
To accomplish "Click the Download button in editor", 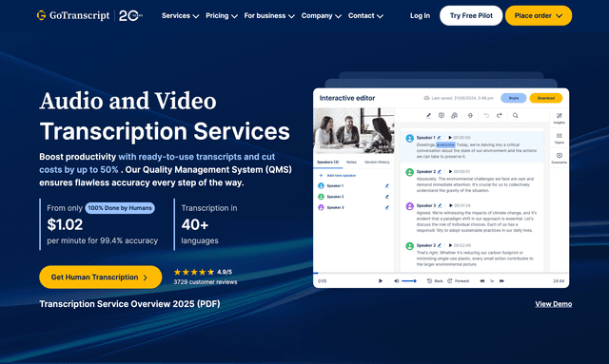I will [x=545, y=98].
